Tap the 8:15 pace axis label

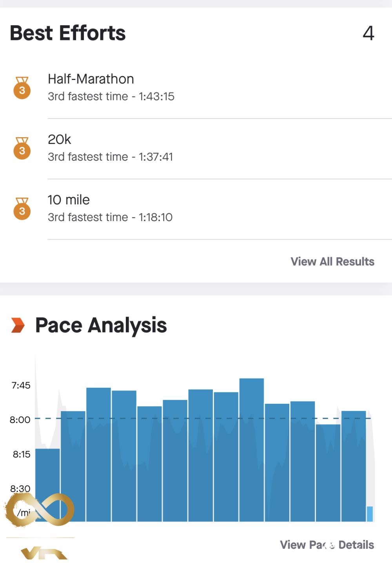click(x=21, y=454)
